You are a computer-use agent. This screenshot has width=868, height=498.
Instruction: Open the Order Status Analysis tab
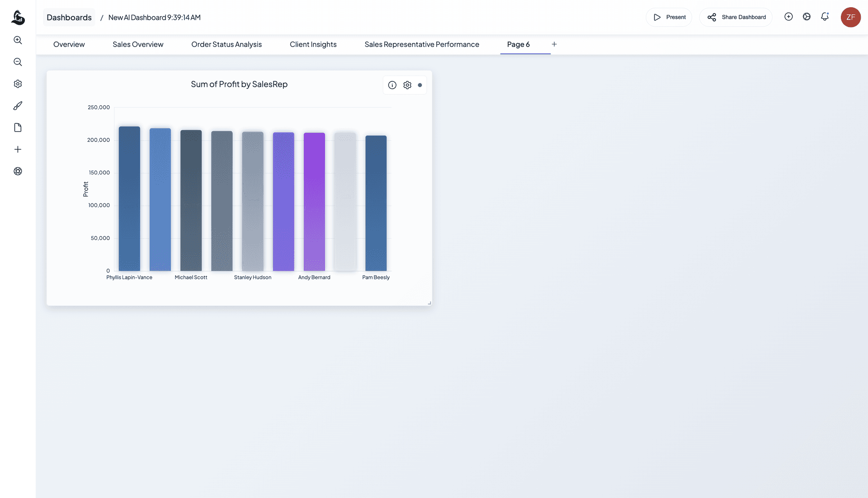coord(226,44)
